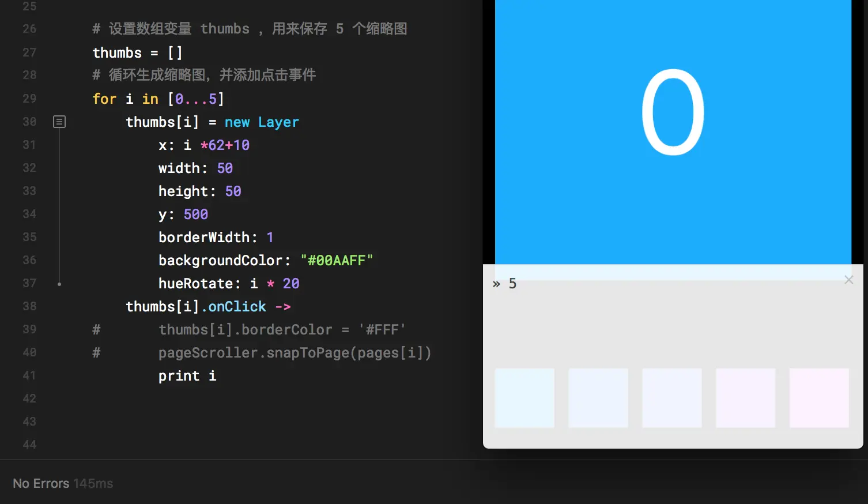
Task: Click the layer fold icon beside line 30
Action: [59, 122]
